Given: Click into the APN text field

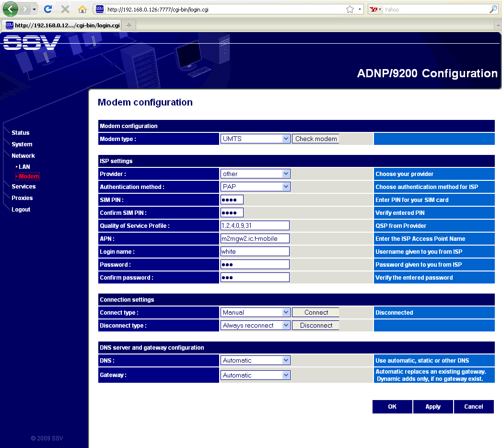Looking at the screenshot, I should (x=255, y=238).
